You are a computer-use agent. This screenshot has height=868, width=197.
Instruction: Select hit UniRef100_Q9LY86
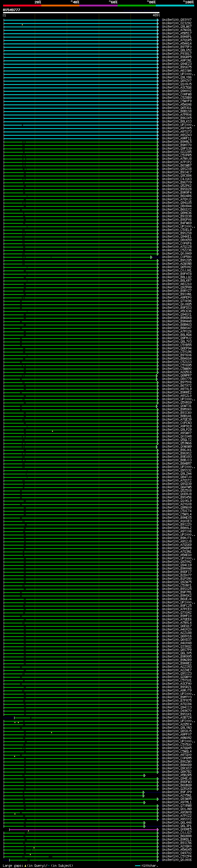(x=176, y=78)
